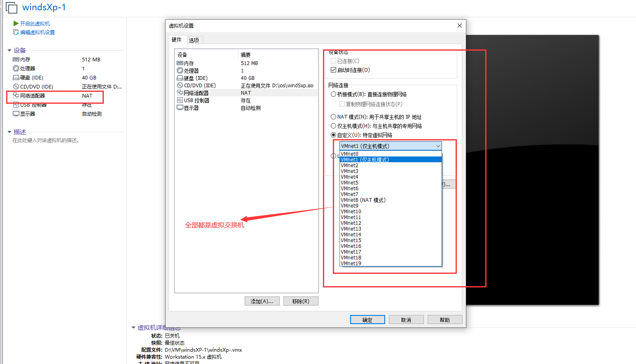Select VMnet3 in the network list
The image size is (636, 364).
coord(390,171)
